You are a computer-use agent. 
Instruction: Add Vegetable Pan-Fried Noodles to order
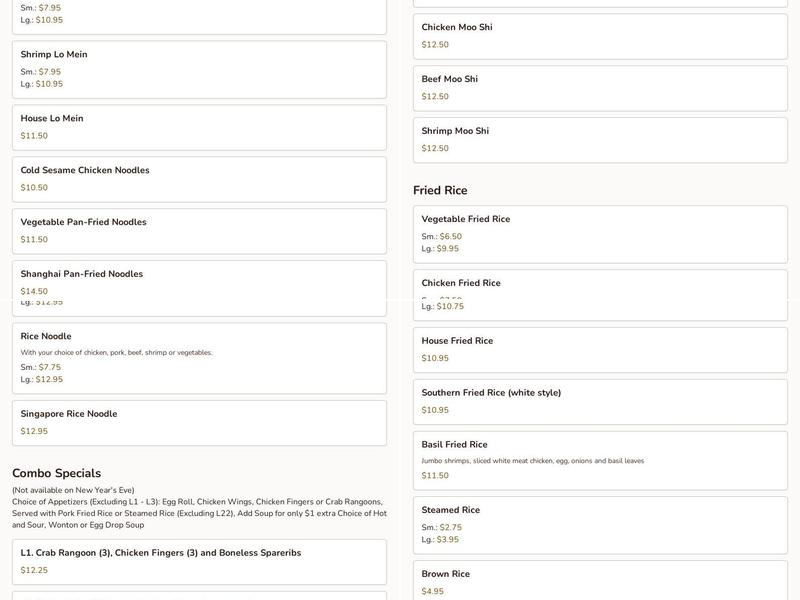(199, 231)
